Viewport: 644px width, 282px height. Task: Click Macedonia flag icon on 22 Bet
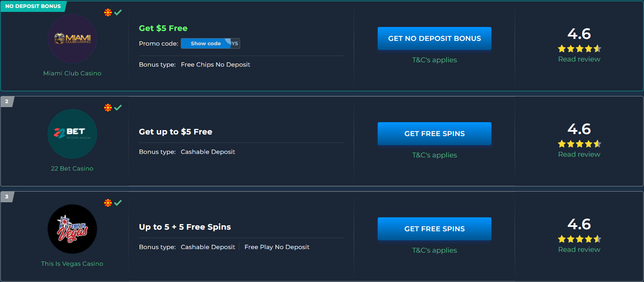pyautogui.click(x=108, y=107)
